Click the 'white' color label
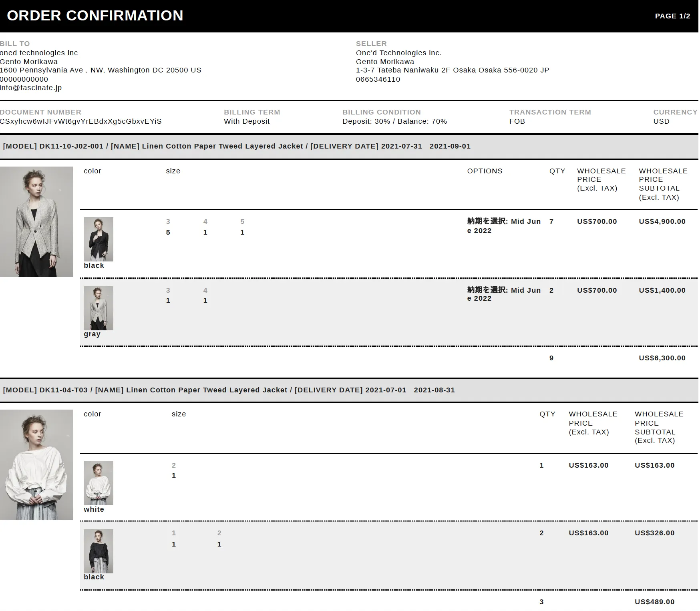700x611 pixels. coord(94,509)
